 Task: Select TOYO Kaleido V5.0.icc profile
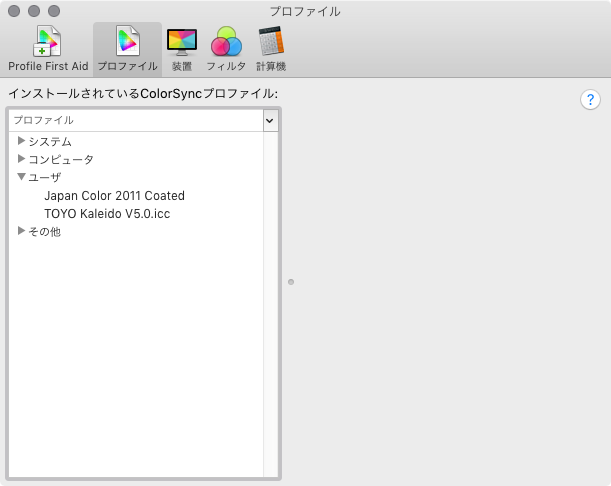click(107, 214)
